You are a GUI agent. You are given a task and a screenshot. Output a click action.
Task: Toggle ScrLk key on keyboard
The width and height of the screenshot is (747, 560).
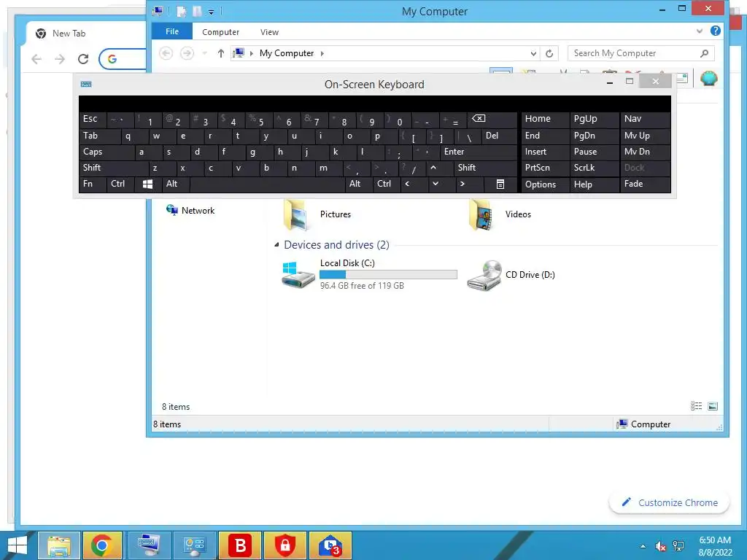pyautogui.click(x=593, y=168)
